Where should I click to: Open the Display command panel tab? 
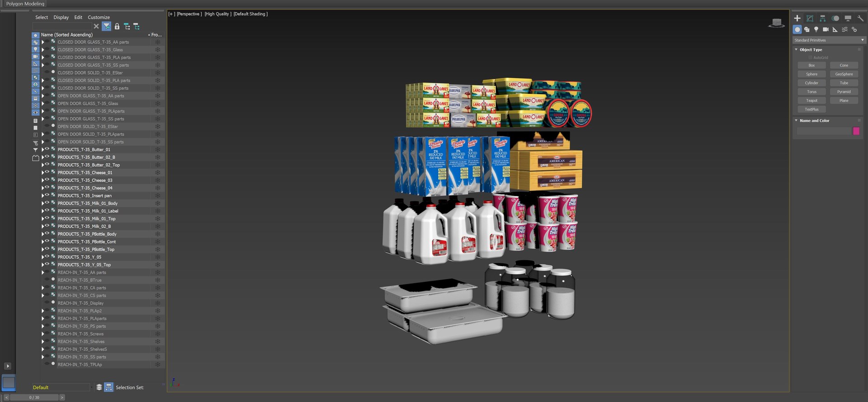tap(848, 18)
